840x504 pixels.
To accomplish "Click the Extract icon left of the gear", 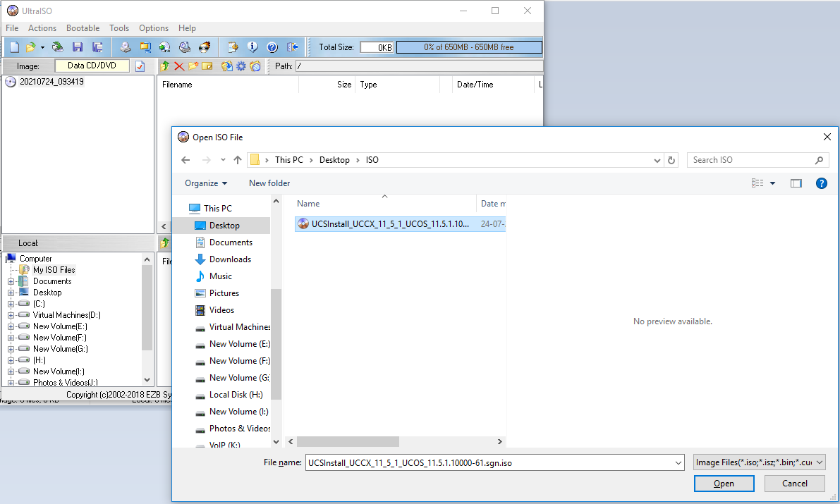I will click(227, 66).
